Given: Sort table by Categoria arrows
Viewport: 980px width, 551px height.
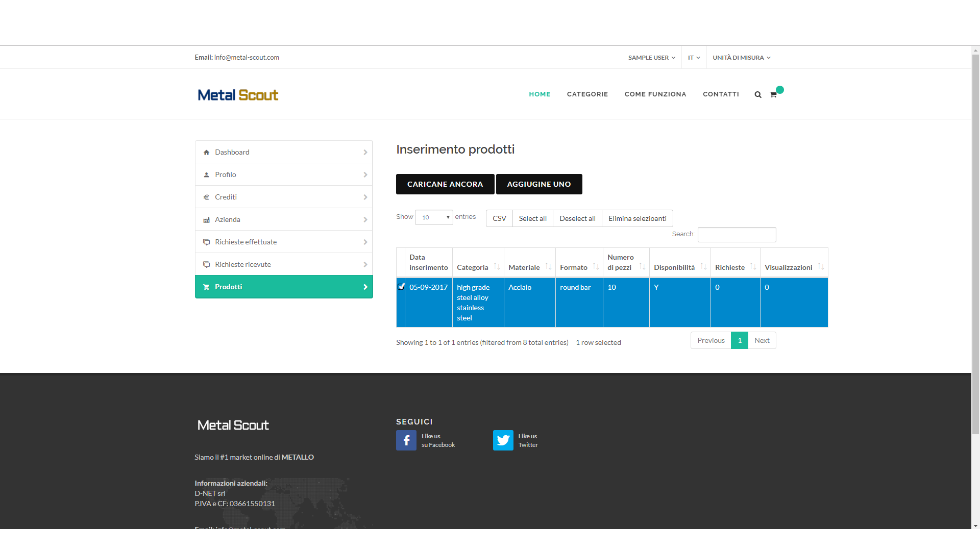Looking at the screenshot, I should [x=497, y=266].
